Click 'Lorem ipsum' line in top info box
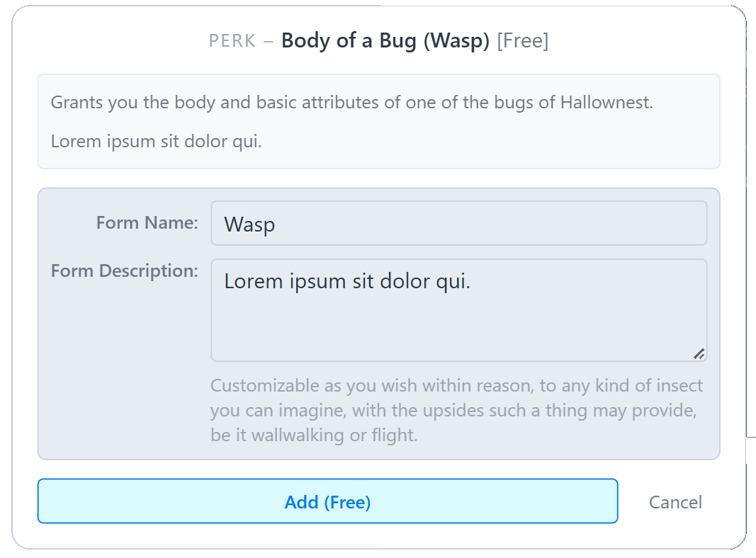The height and width of the screenshot is (558, 756). (x=156, y=141)
